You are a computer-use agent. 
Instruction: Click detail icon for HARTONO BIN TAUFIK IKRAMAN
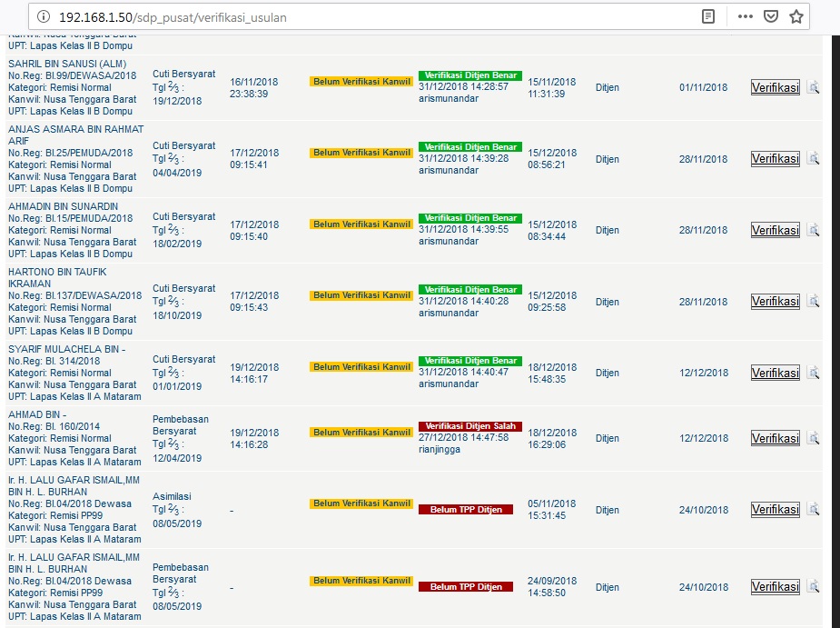pyautogui.click(x=813, y=301)
